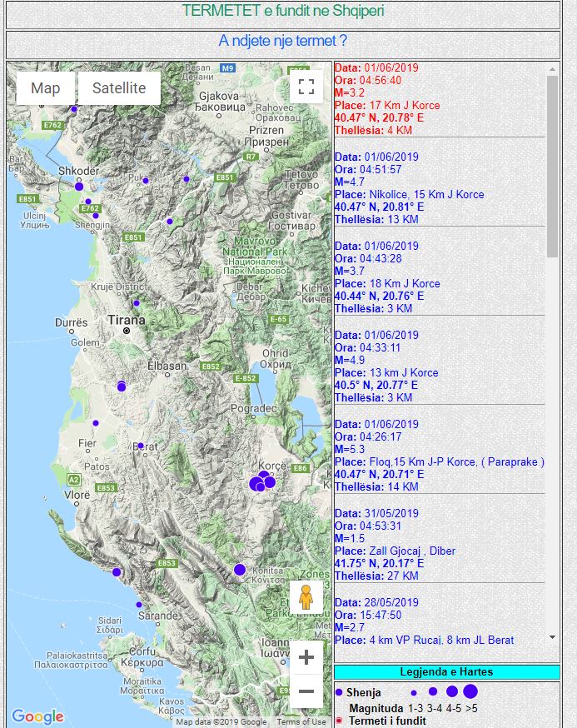Click the earthquake list scrollbar thumb
This screenshot has height=728, width=577.
553,165
